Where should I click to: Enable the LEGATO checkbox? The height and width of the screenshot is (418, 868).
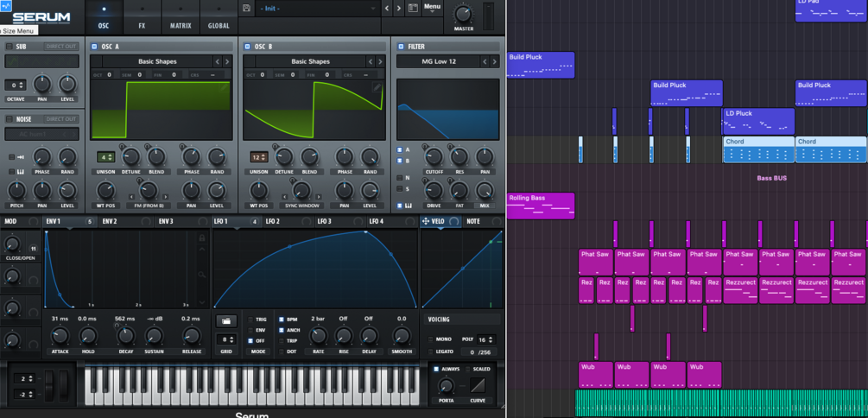pos(431,351)
